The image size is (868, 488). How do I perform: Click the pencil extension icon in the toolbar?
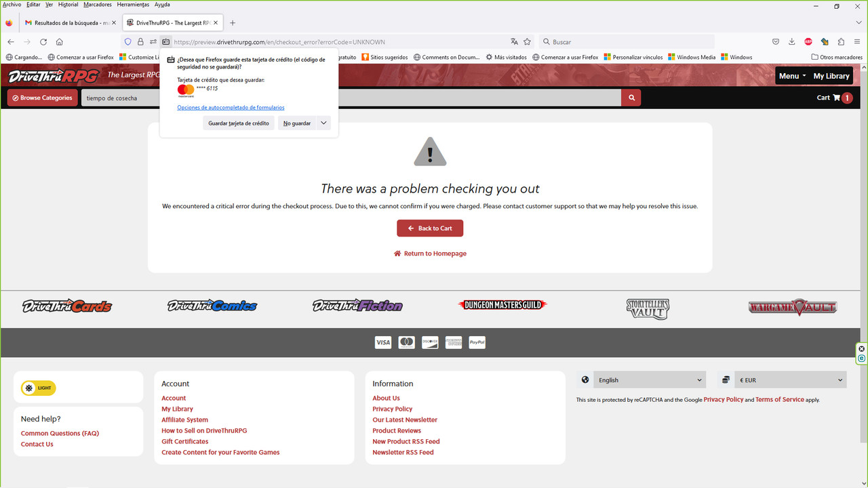825,41
